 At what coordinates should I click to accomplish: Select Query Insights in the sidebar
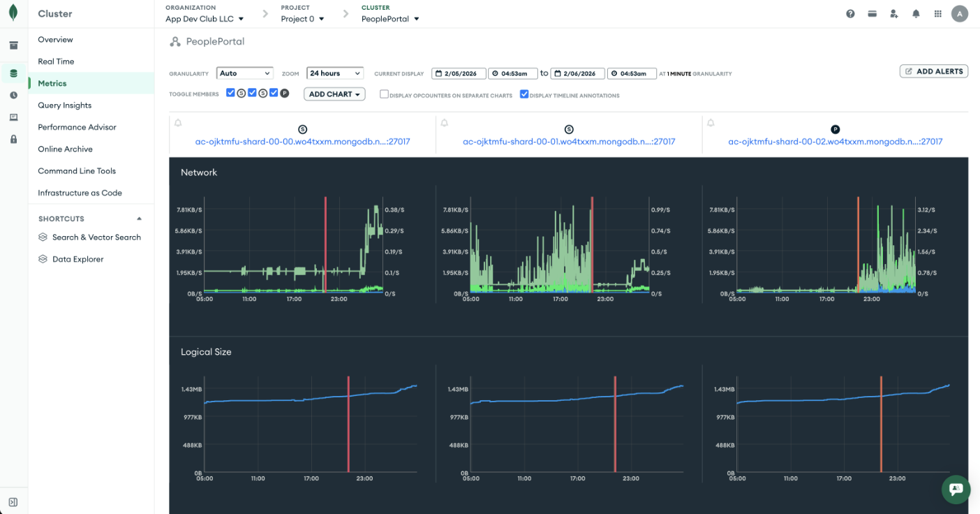click(x=64, y=105)
